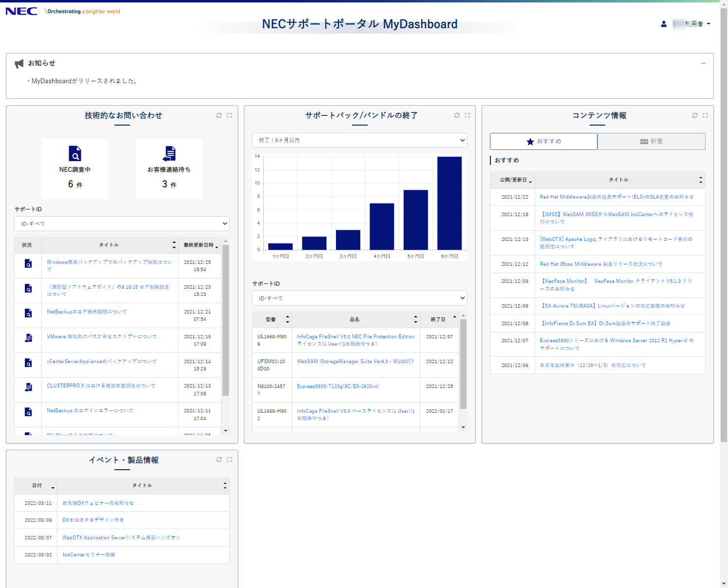Click inquiries table vertical scrollbar
The width and height of the screenshot is (728, 588).
click(x=225, y=320)
